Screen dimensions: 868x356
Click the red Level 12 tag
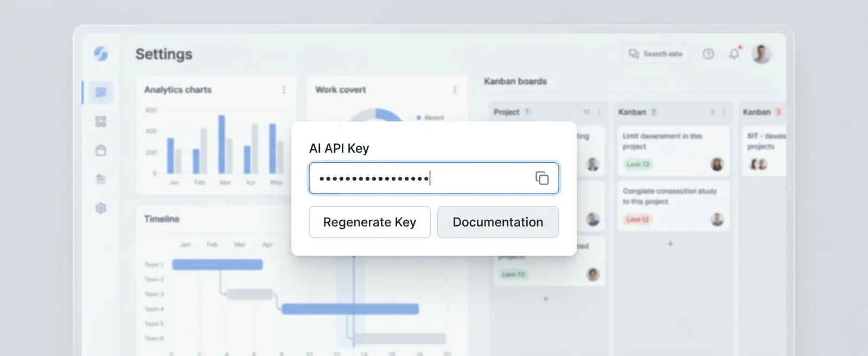[637, 219]
